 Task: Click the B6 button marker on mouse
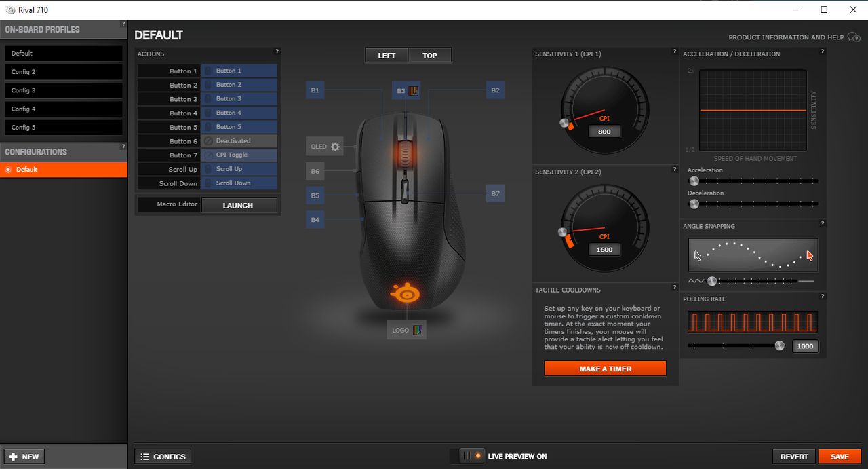(x=315, y=172)
